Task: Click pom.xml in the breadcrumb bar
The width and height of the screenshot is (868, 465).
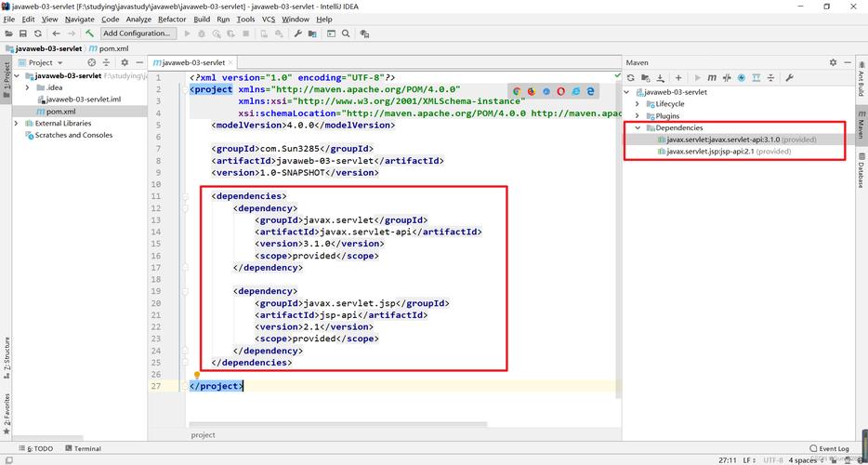Action: pyautogui.click(x=107, y=48)
